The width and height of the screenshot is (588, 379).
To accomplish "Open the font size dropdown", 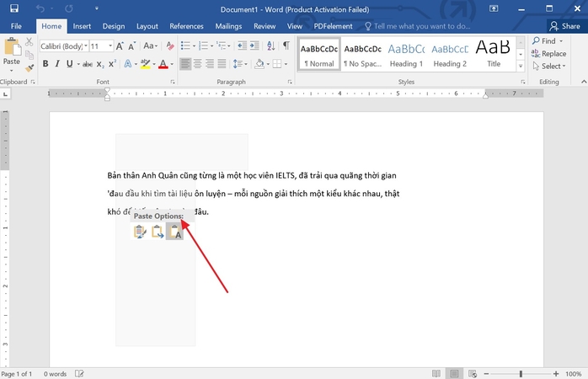I will (x=110, y=46).
